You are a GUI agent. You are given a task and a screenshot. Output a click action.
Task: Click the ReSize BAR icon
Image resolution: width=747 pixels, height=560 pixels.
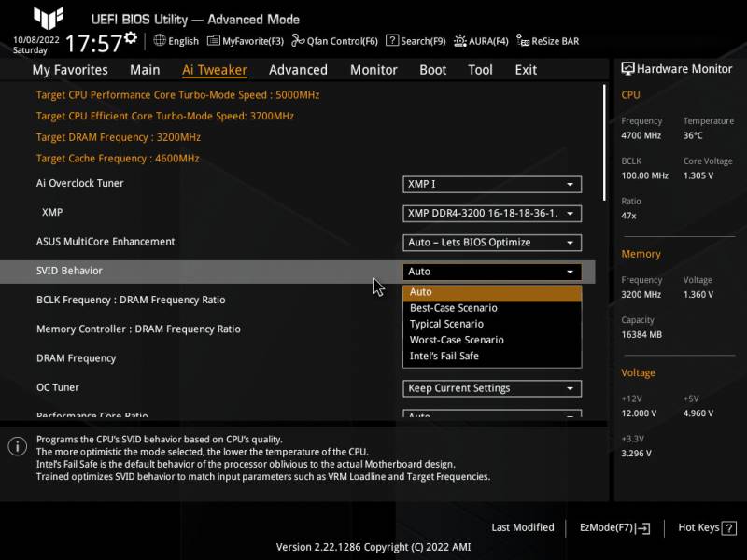pos(523,41)
